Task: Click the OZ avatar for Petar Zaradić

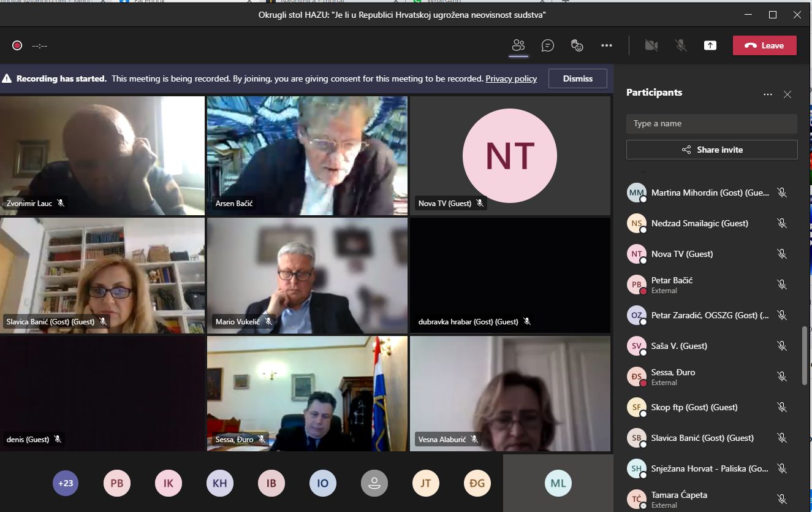Action: [x=637, y=315]
